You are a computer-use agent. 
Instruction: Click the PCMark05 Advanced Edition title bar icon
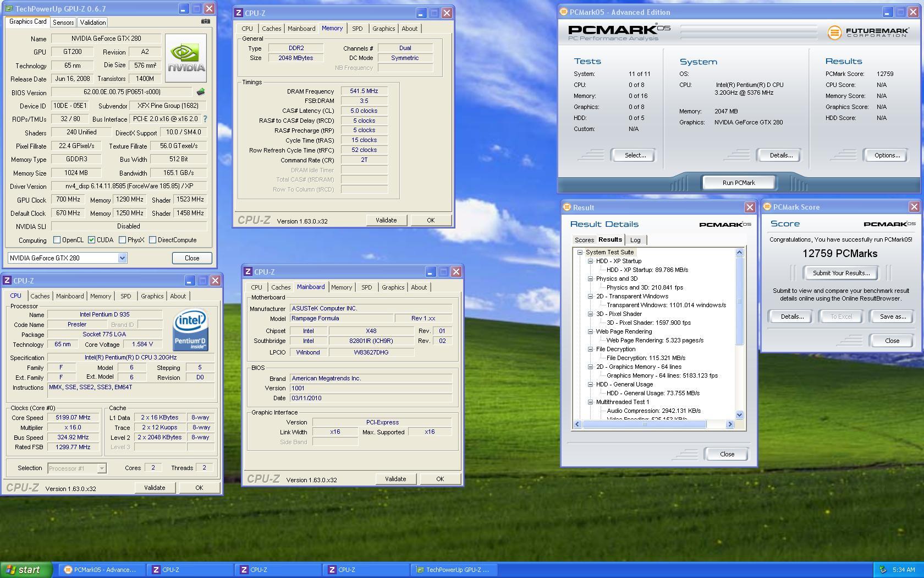pos(564,12)
